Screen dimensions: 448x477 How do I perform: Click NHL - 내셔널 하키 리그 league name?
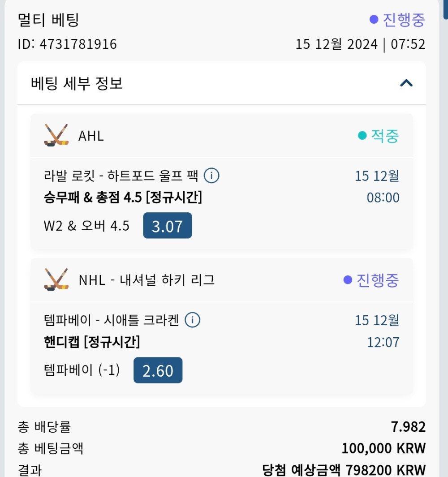click(x=146, y=280)
